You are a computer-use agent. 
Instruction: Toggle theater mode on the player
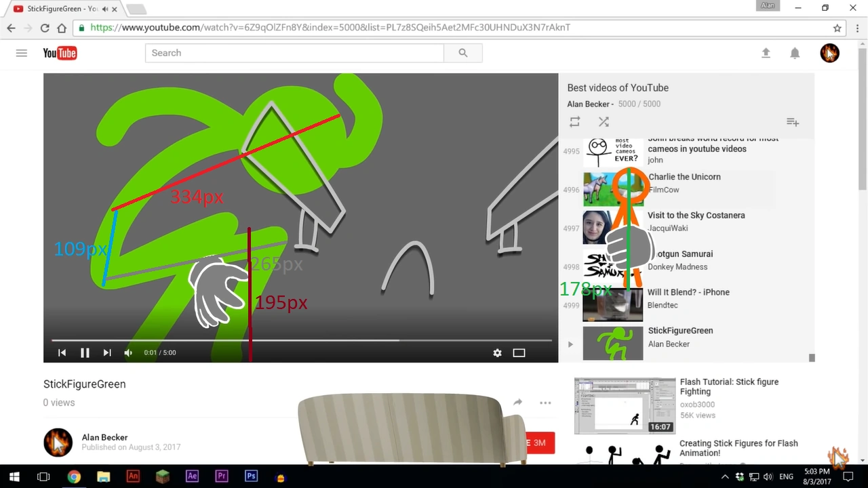pyautogui.click(x=519, y=352)
